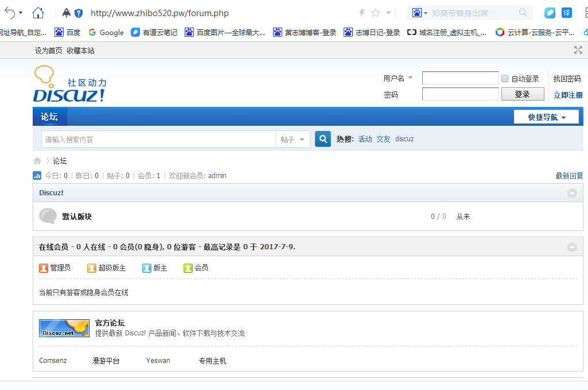Image resolution: width=588 pixels, height=390 pixels.
Task: Click the browser home icon
Action: point(38,13)
